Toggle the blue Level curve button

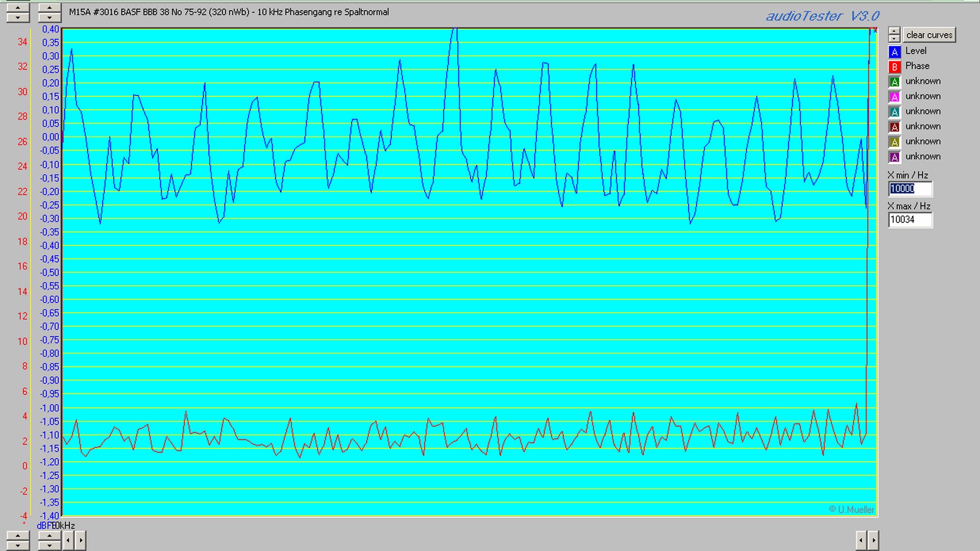(x=894, y=52)
